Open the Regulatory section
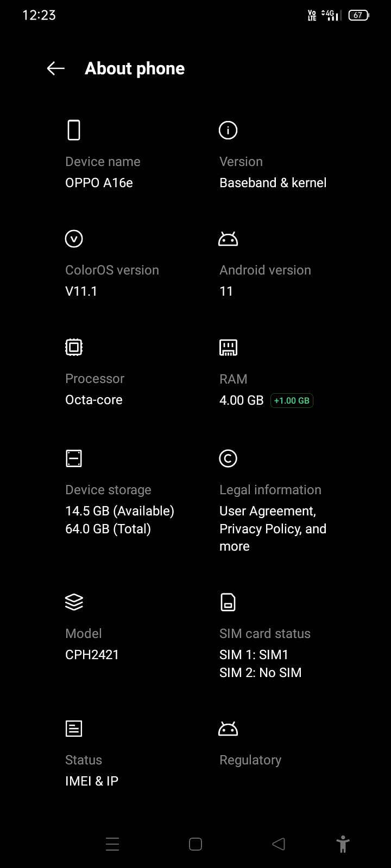391x868 pixels. click(250, 760)
